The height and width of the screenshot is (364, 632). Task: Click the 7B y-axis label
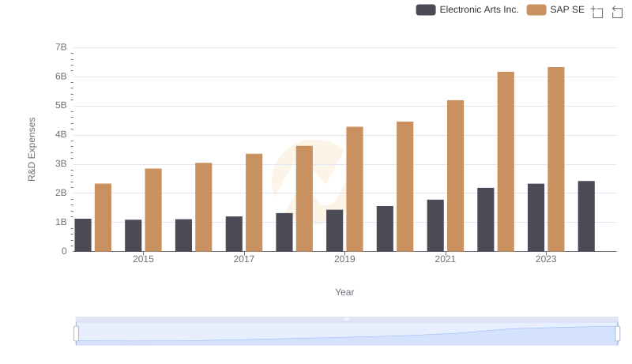click(x=61, y=47)
